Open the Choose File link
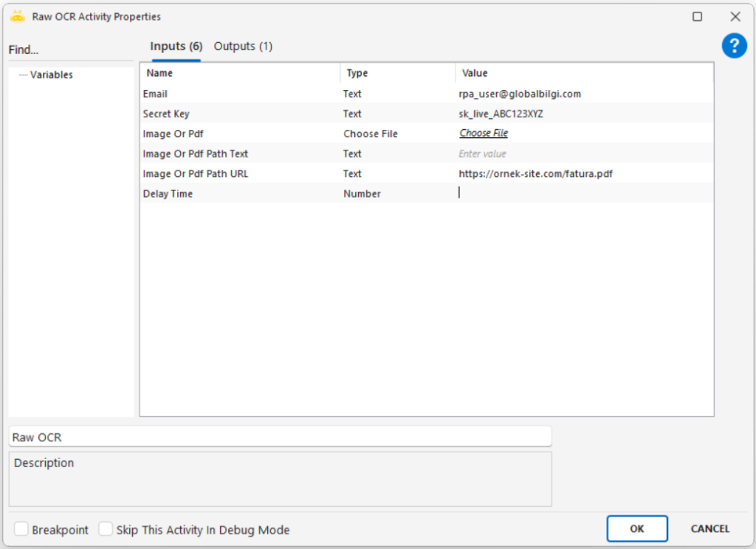 [x=484, y=134]
